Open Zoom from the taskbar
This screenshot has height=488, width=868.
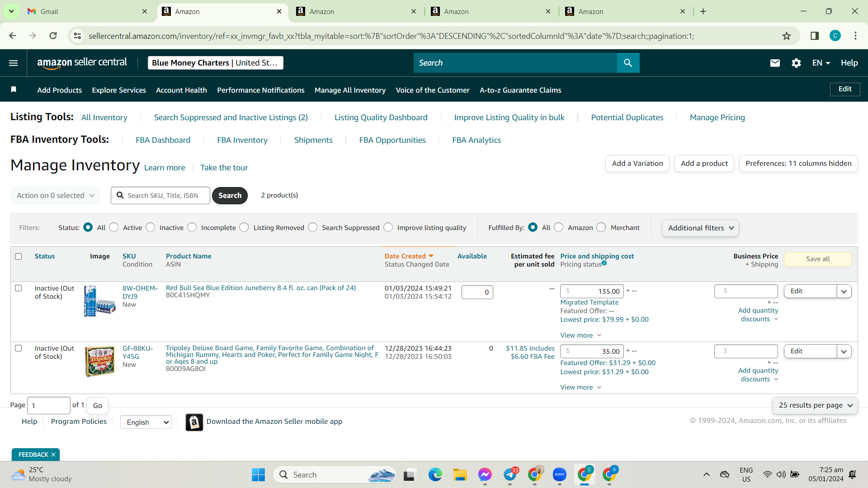[560, 474]
